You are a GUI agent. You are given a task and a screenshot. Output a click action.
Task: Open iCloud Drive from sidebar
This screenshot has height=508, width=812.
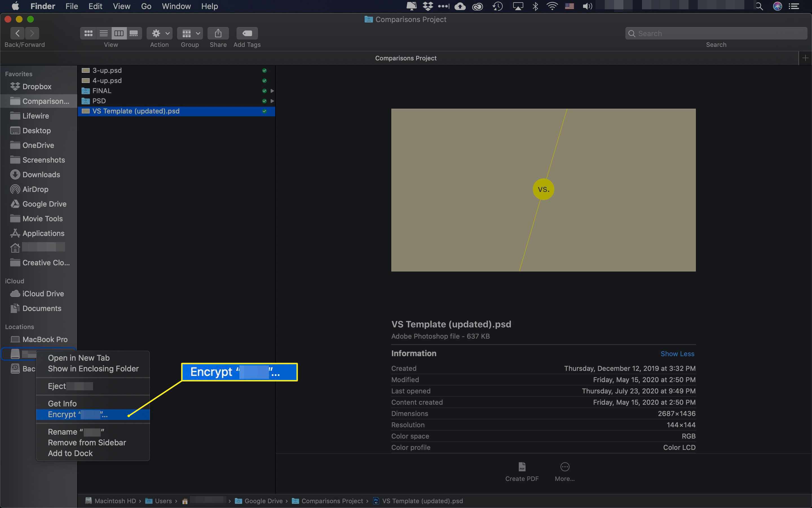43,294
